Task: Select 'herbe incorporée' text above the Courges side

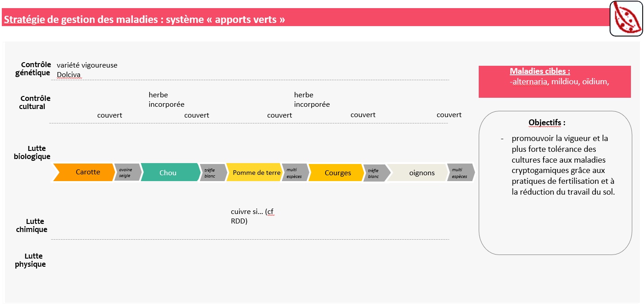Action: 312,100
